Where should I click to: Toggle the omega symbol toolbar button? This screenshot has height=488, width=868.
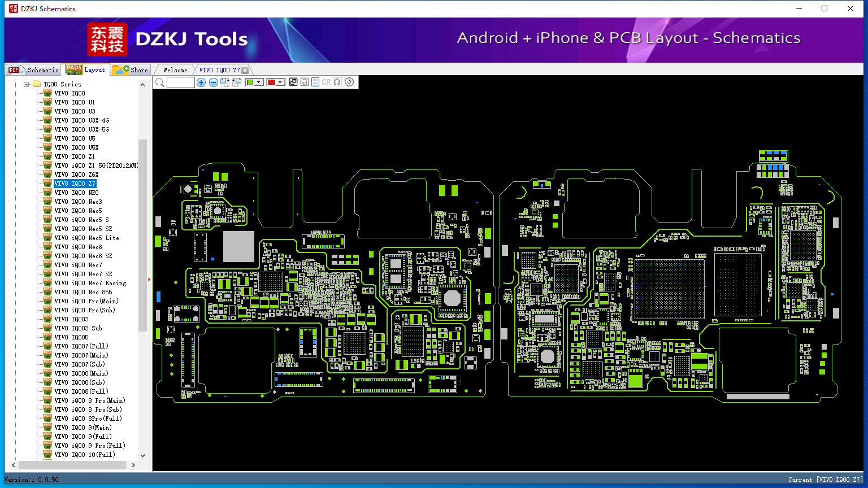(x=337, y=82)
